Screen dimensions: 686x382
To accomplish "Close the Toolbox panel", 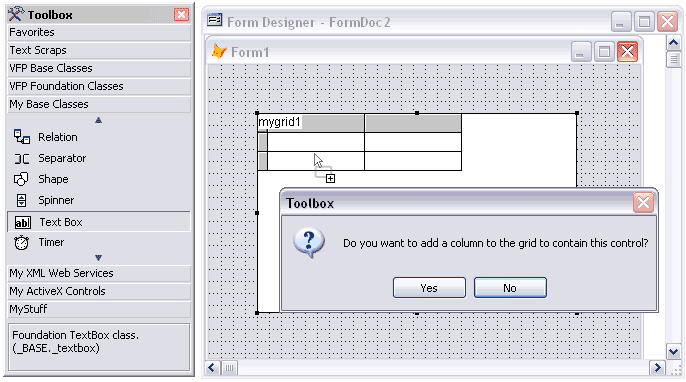I will point(181,14).
